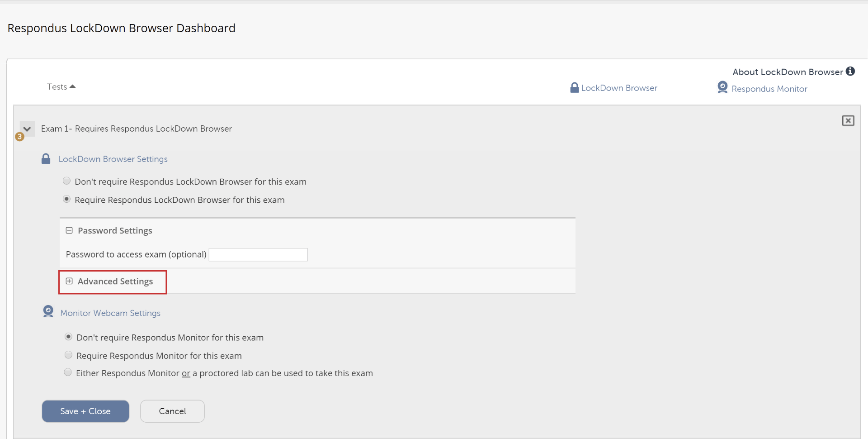Click the lock icon beside LockDown Browser Settings
The width and height of the screenshot is (868, 439).
tap(46, 158)
